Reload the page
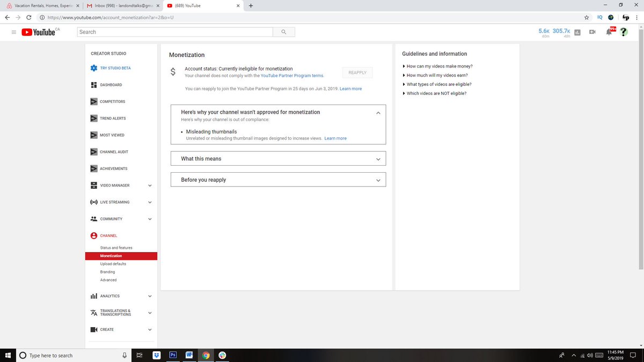Screen dimensions: 644x362 [x=29, y=17]
